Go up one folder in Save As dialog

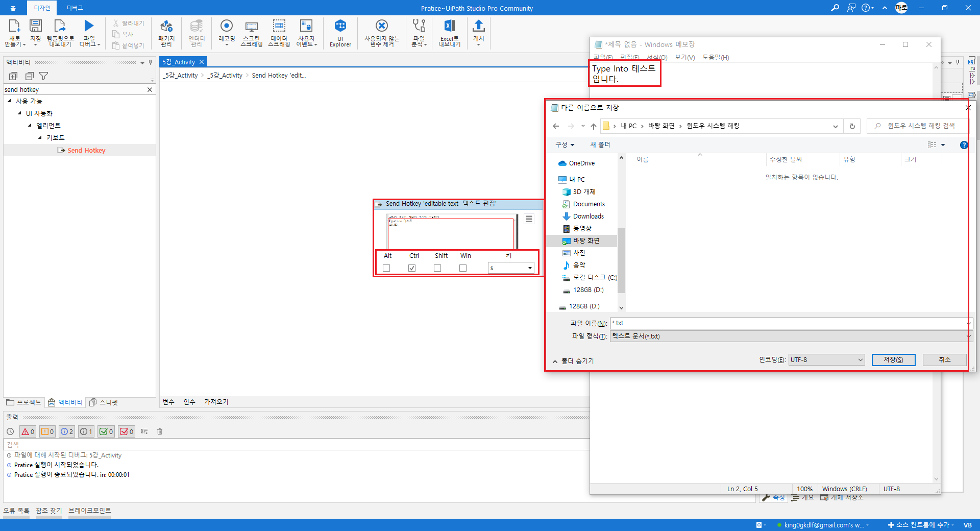pyautogui.click(x=594, y=126)
